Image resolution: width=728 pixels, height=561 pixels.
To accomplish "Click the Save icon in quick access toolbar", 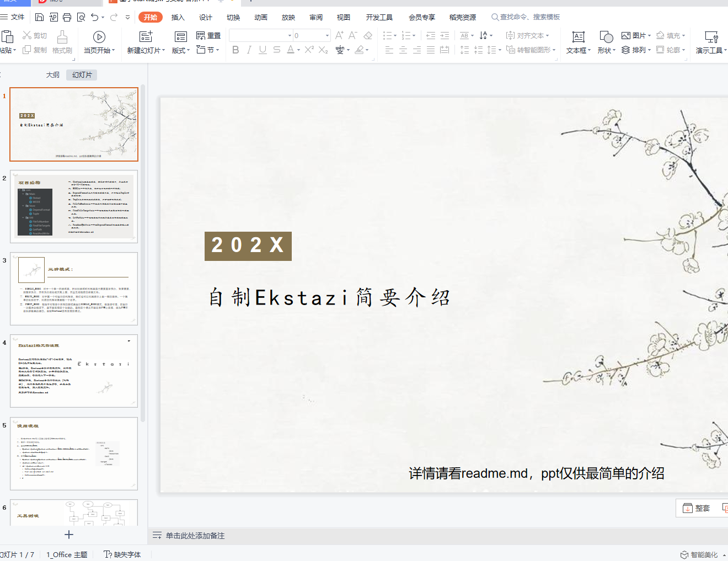I will point(39,17).
